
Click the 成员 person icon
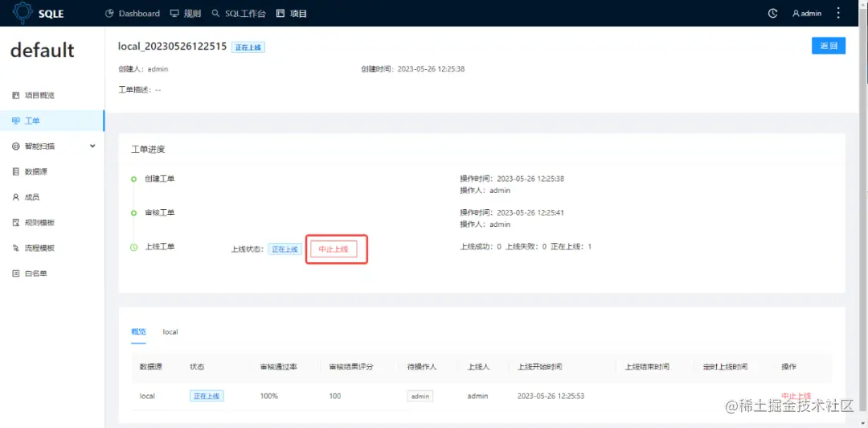15,197
